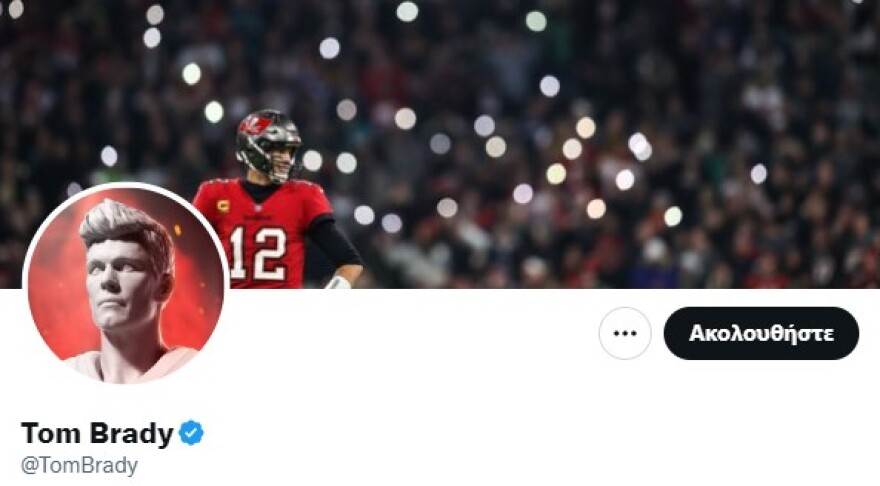Viewport: 880px width, 486px height.
Task: Click the @TomBrady handle text
Action: 79,465
